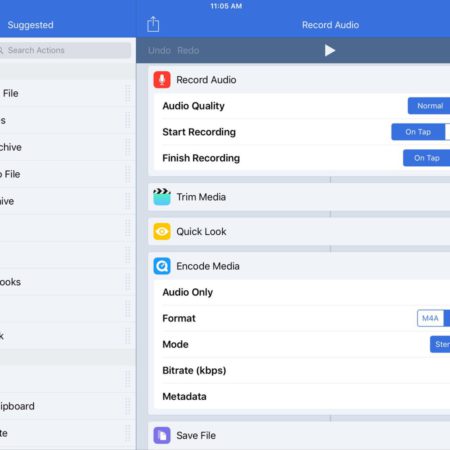Tap the Metadata row
The image size is (450, 450).
(302, 396)
